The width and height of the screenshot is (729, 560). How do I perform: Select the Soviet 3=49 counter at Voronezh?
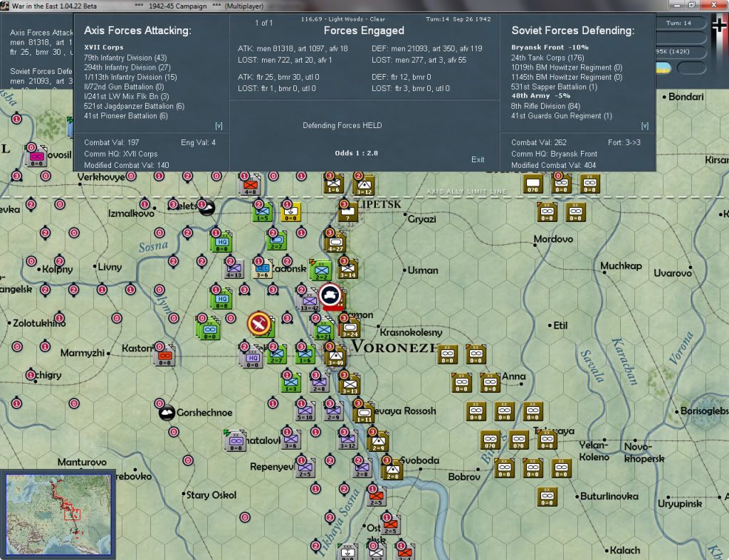point(336,356)
